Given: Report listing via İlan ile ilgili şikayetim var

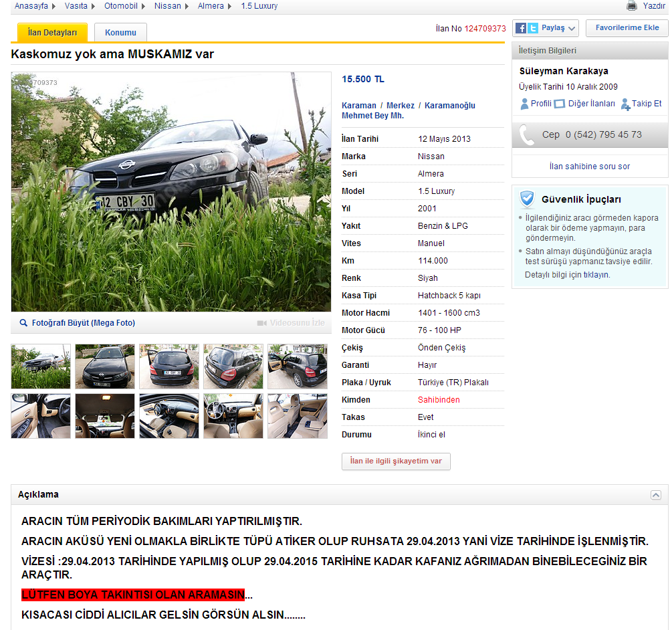Looking at the screenshot, I should coord(396,461).
